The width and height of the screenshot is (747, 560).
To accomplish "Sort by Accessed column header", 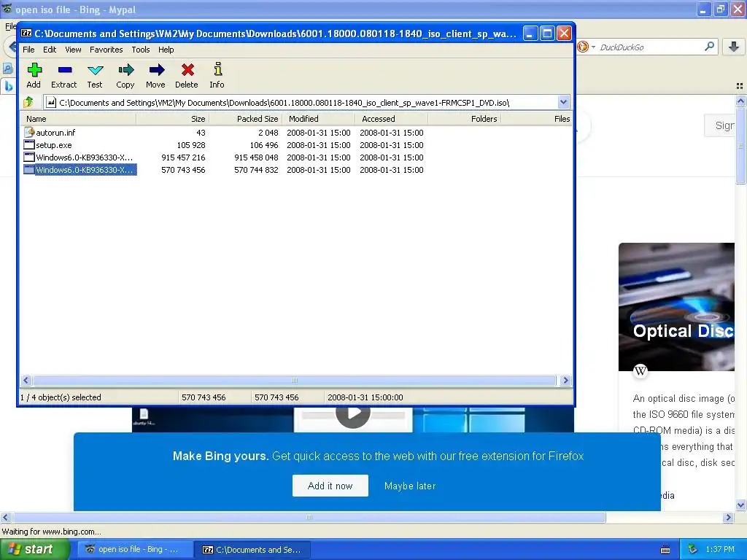I will point(391,119).
